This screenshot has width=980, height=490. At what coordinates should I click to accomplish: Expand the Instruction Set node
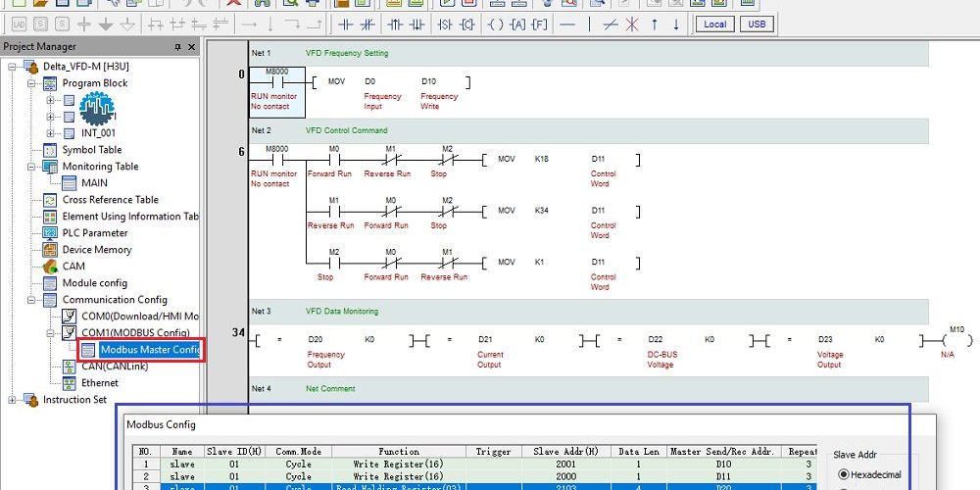pos(12,400)
